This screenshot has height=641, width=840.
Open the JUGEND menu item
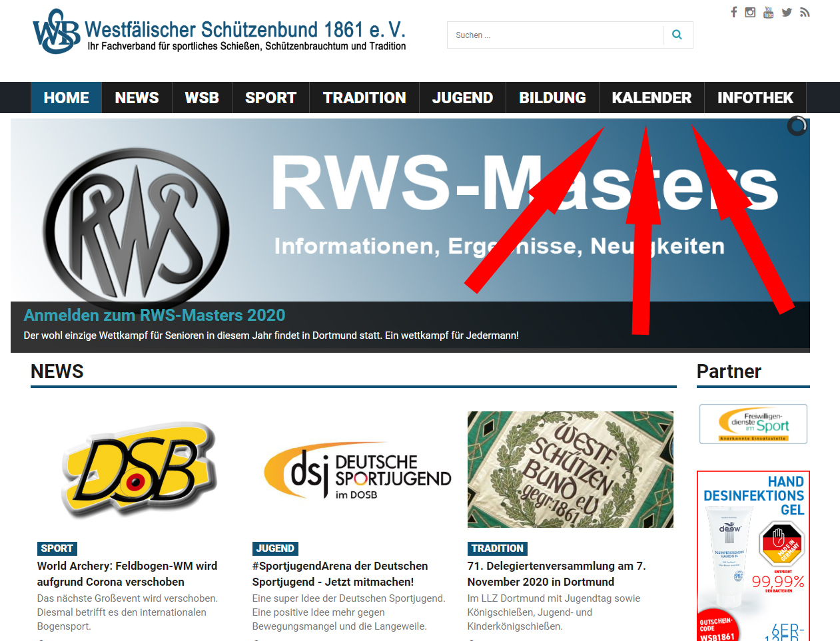462,98
